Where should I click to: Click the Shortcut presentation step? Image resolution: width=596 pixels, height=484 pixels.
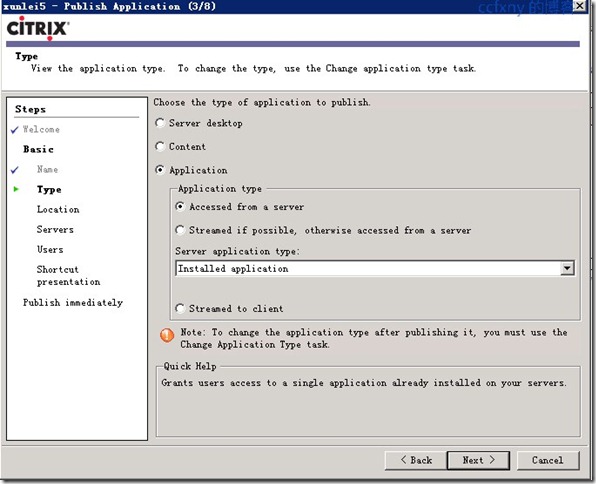(68, 276)
